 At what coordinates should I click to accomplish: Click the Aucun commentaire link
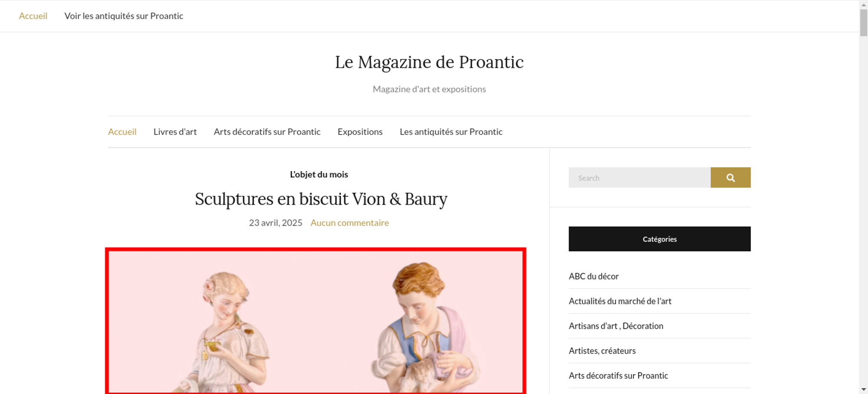(349, 223)
